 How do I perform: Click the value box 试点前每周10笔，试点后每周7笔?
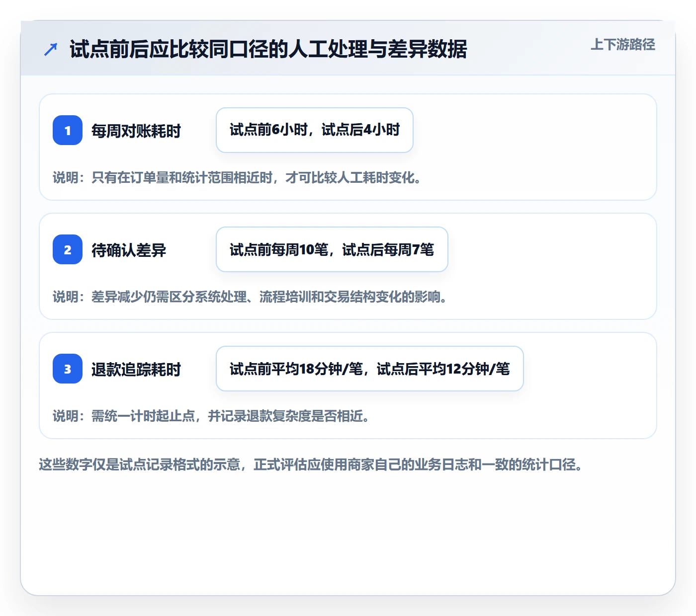tap(332, 249)
